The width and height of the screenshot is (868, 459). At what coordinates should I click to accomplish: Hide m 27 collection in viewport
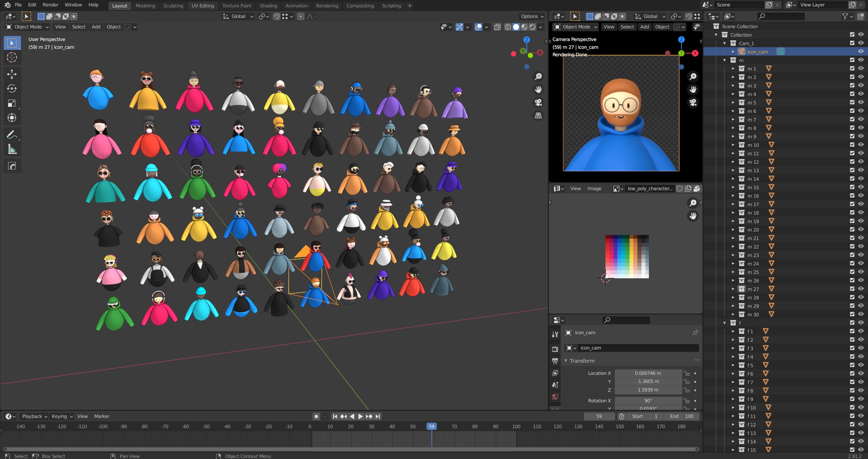[861, 288]
